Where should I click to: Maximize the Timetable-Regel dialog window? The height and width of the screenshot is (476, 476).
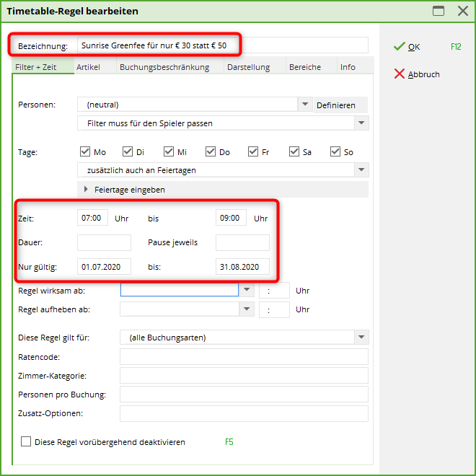click(438, 11)
